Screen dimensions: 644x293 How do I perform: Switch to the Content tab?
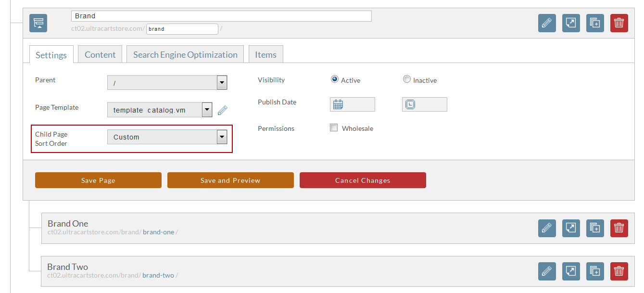(100, 54)
